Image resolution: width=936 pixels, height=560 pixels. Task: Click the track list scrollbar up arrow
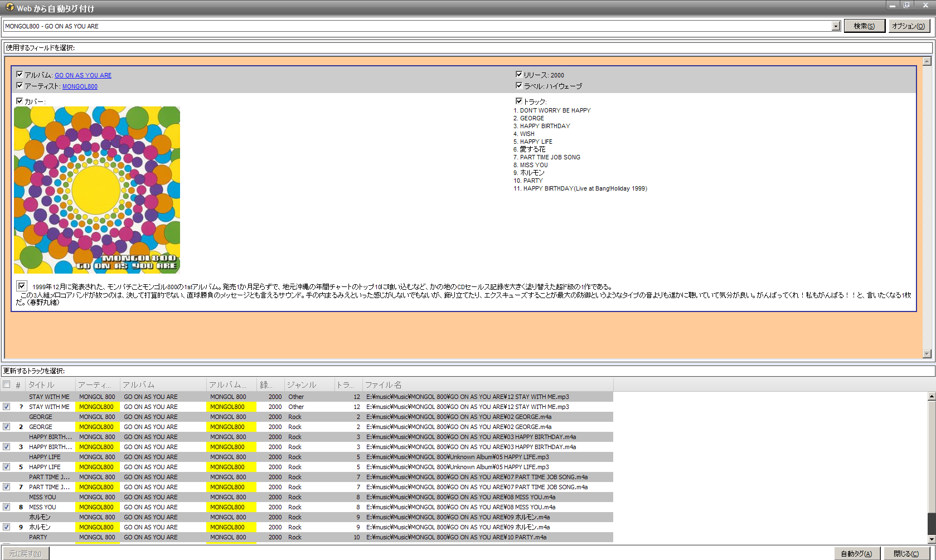932,396
